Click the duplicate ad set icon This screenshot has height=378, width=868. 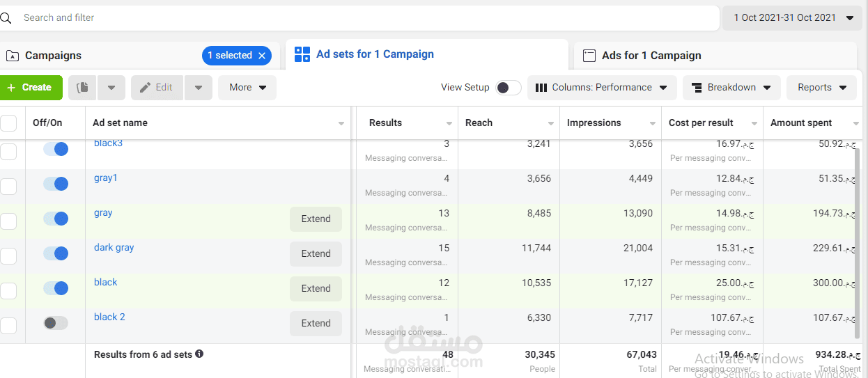(83, 88)
